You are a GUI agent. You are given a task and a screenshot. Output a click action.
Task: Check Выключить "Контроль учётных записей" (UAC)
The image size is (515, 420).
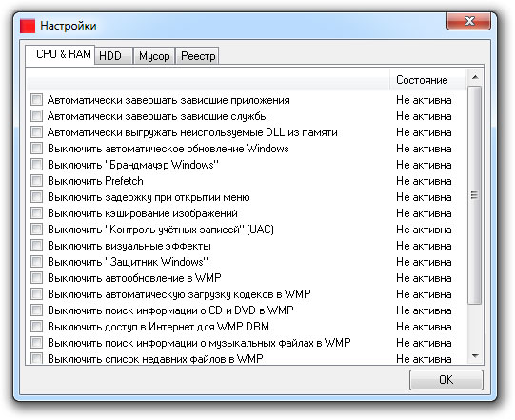36,229
